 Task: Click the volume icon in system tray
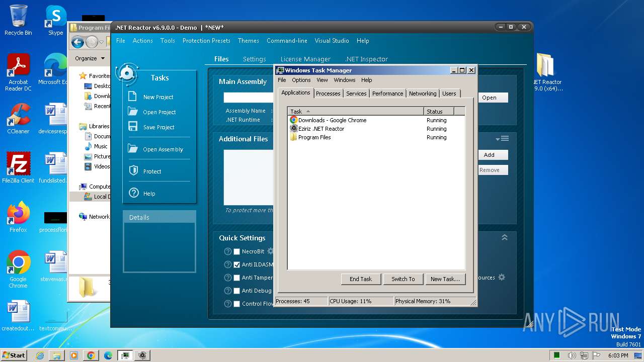[572, 355]
